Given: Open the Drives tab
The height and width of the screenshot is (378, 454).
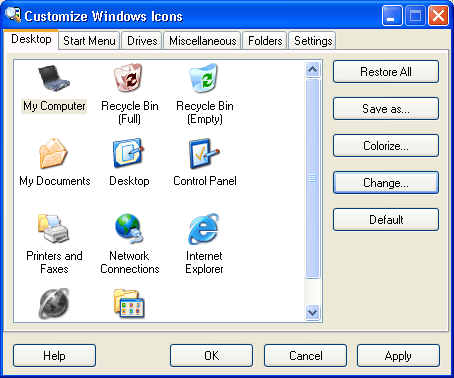Looking at the screenshot, I should pos(142,41).
